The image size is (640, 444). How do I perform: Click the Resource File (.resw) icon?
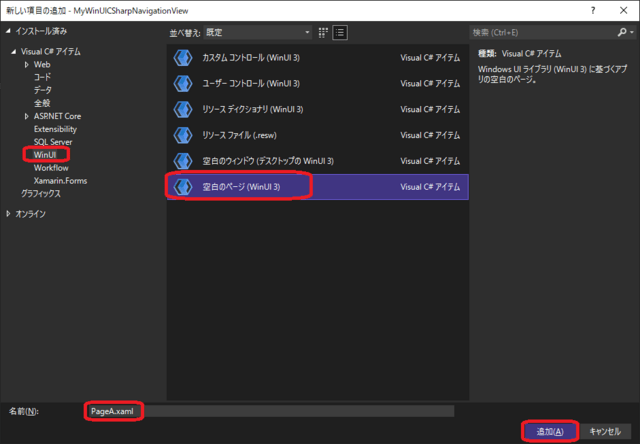click(182, 135)
